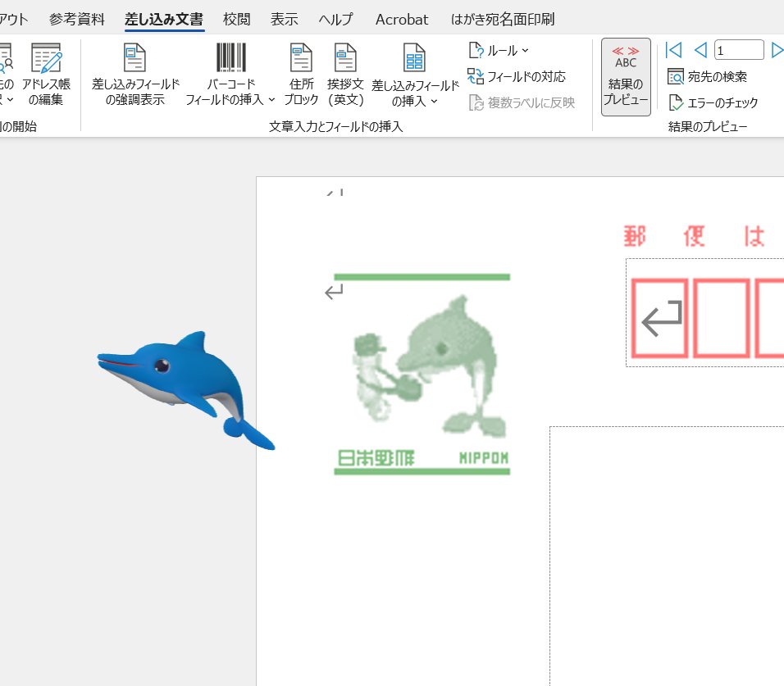Click 日本郵便 text on the stamp
Viewport: 784px width, 686px height.
tap(376, 457)
